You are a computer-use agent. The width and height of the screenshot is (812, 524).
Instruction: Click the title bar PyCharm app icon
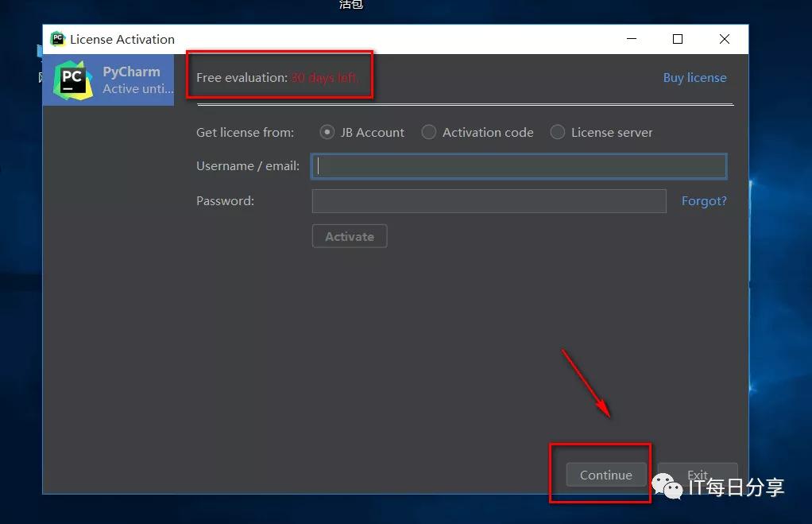coord(57,39)
